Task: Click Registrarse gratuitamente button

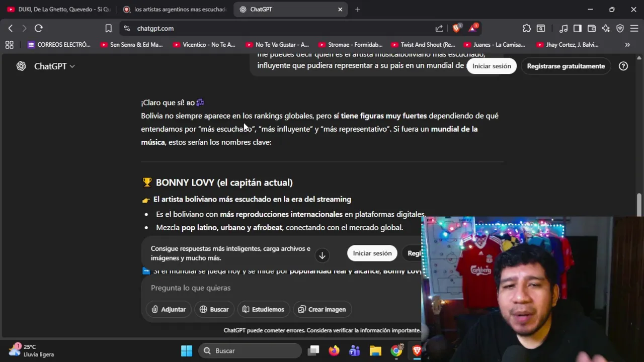Action: pos(566,66)
